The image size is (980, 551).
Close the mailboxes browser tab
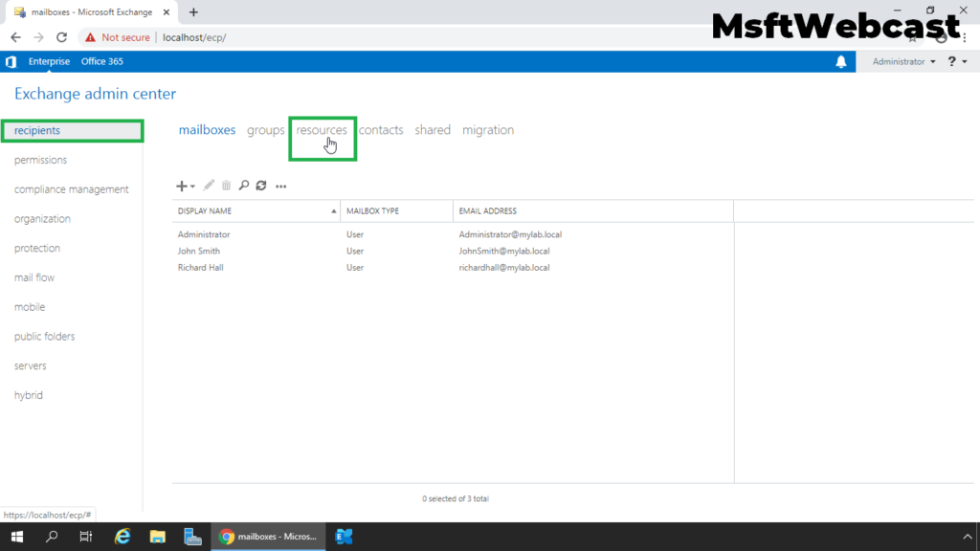[167, 11]
